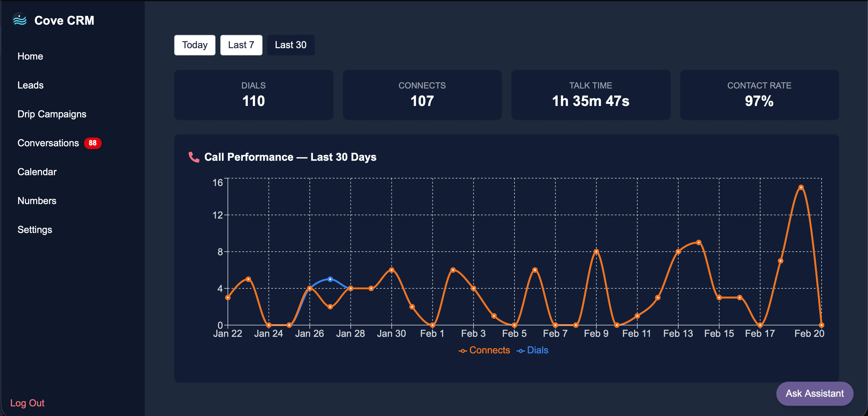Open Leads from the sidebar

tap(30, 85)
